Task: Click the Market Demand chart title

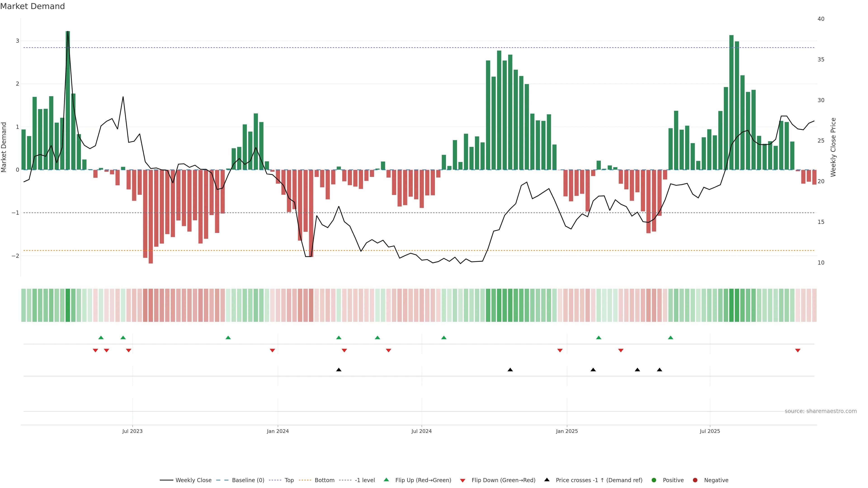Action: [x=32, y=6]
